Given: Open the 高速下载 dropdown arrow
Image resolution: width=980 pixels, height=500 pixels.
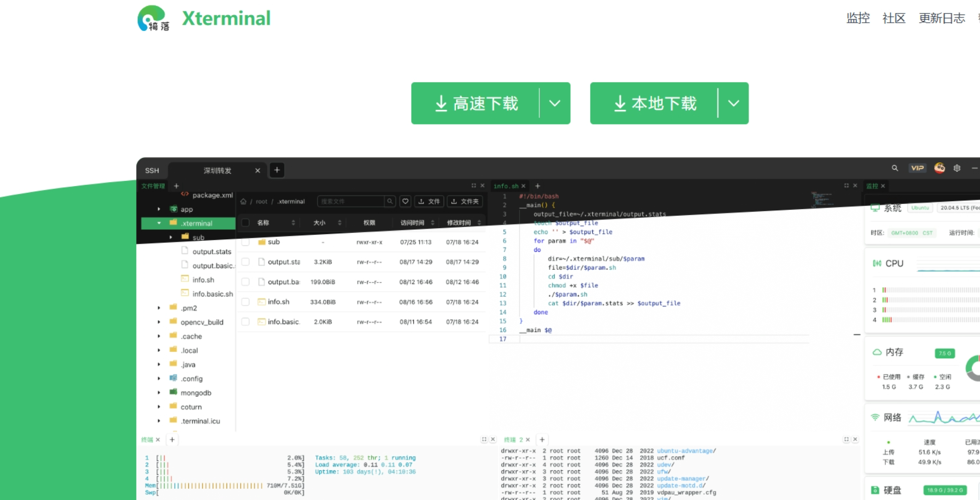Looking at the screenshot, I should click(x=555, y=103).
